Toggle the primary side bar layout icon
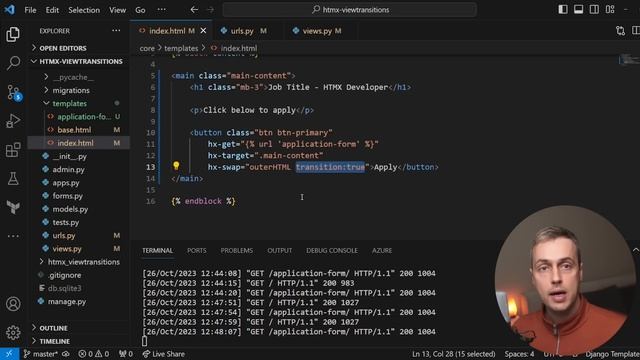Image resolution: width=640 pixels, height=360 pixels. (563, 9)
